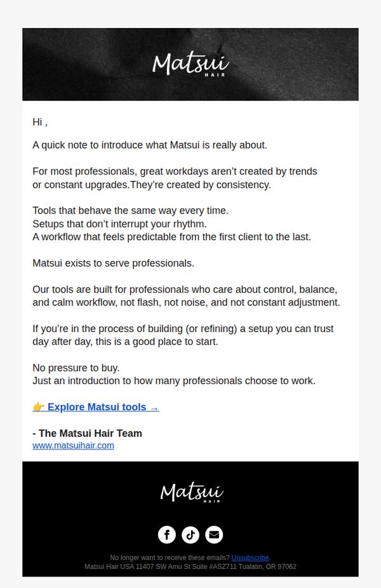Click "Tools that behave the same way" line
Screen dimensions: 381x588
(x=131, y=210)
